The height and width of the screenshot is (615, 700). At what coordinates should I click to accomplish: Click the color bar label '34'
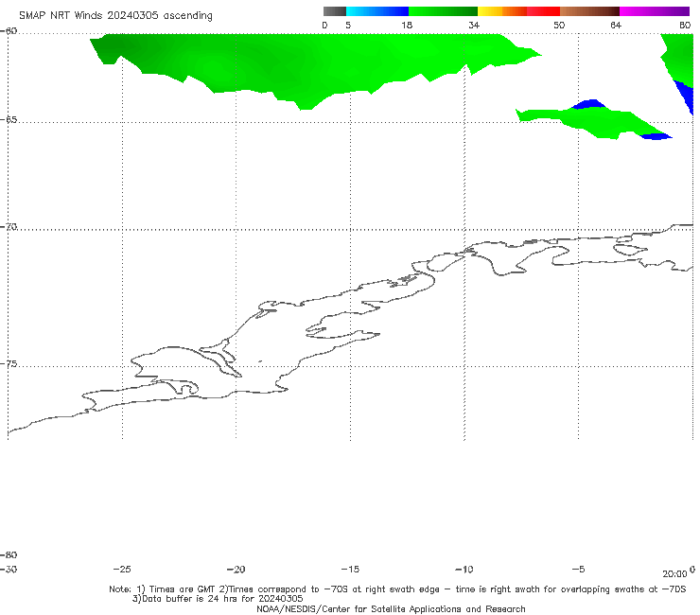(474, 25)
